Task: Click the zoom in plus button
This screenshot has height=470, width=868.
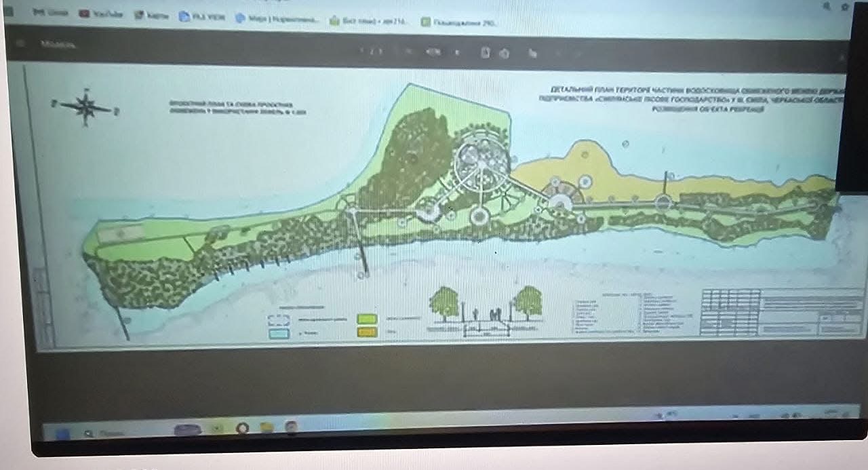Action: click(x=457, y=52)
